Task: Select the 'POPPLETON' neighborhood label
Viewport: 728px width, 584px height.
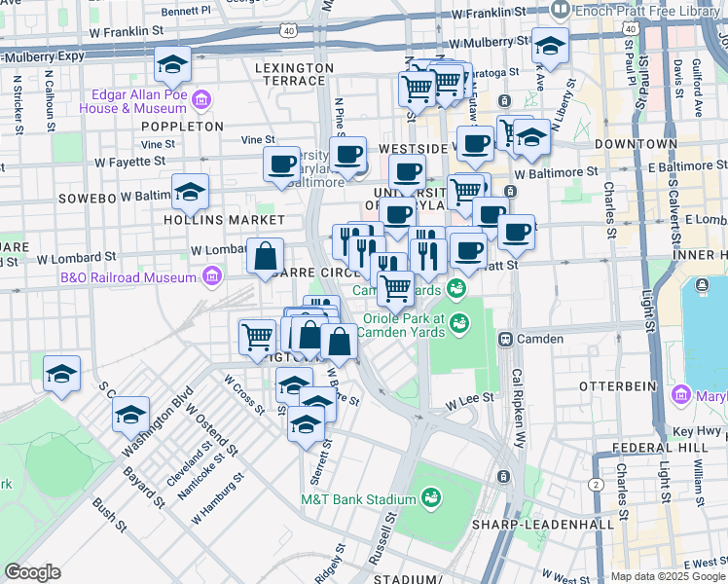Action: pos(182,127)
